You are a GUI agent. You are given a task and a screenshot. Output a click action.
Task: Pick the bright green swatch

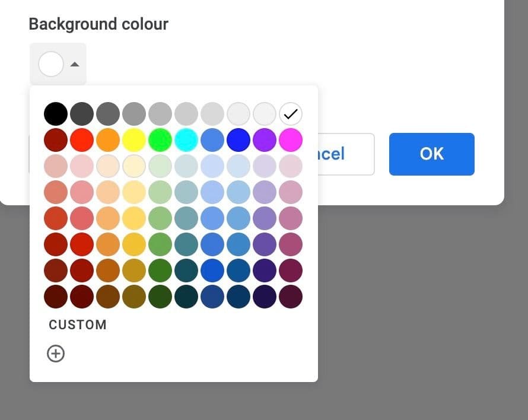(160, 140)
